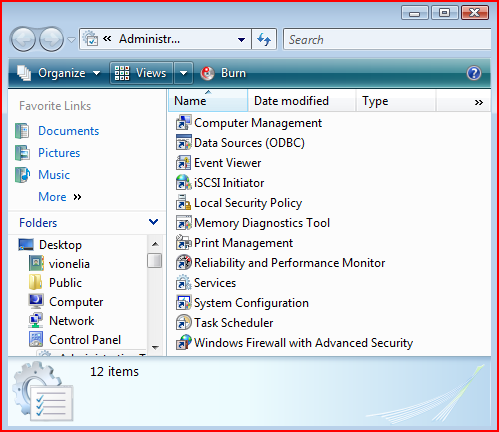The width and height of the screenshot is (499, 432).
Task: Click the Documents favorite link icon
Action: click(22, 131)
